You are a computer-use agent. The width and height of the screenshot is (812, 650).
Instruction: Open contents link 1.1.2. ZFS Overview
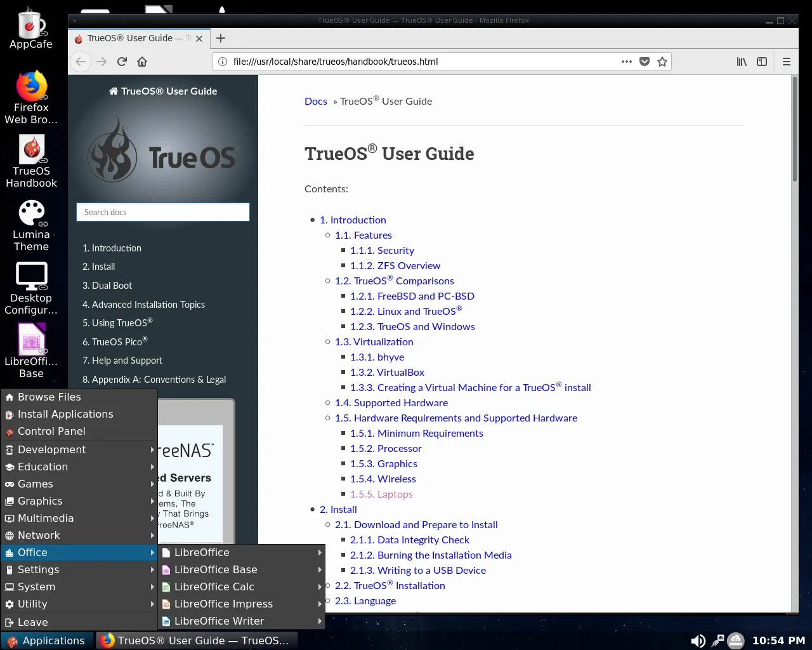pyautogui.click(x=395, y=265)
